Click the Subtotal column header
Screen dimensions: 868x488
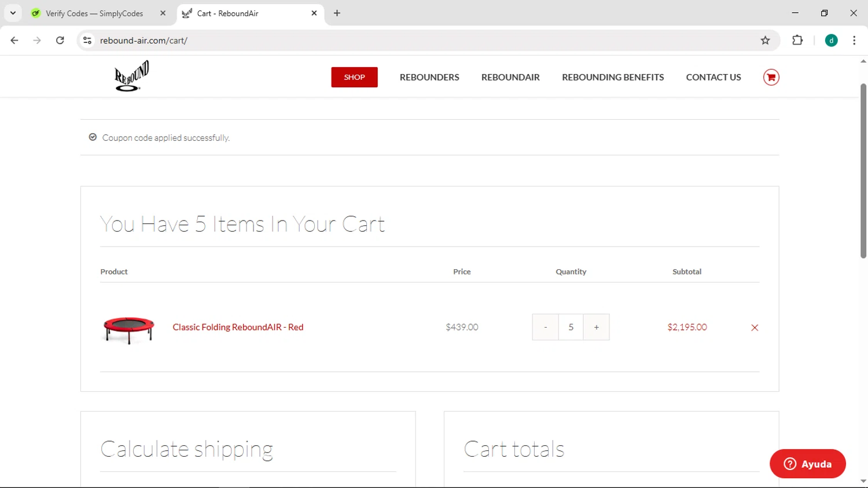tap(687, 271)
